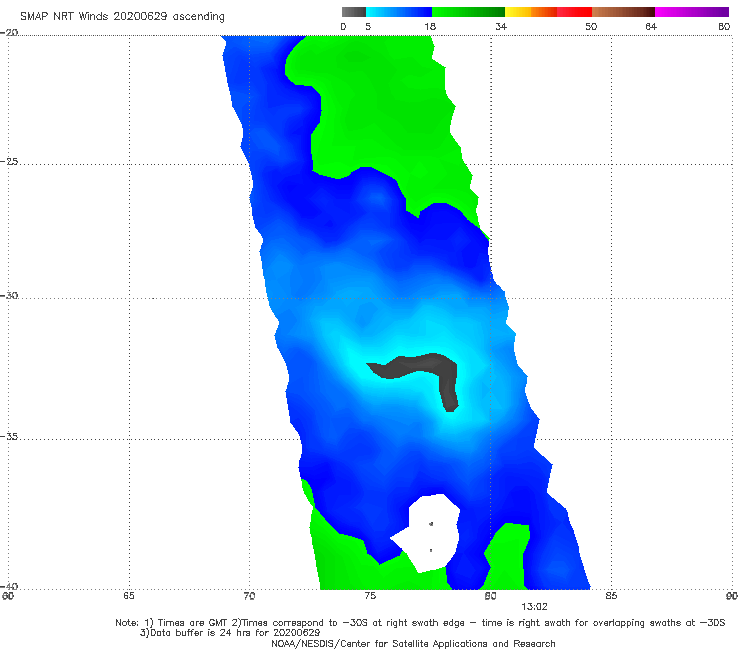740x650 pixels.
Task: Select the yellow-orange part of the color bar
Action: tap(531, 12)
